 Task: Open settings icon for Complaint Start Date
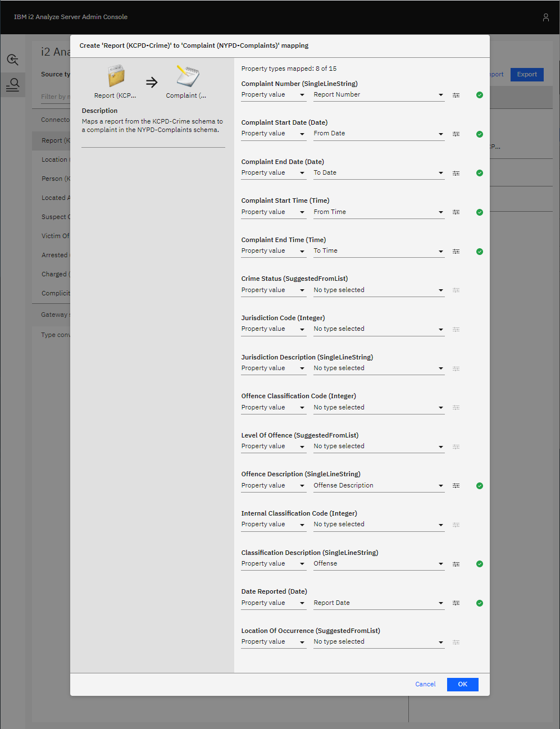click(x=456, y=134)
